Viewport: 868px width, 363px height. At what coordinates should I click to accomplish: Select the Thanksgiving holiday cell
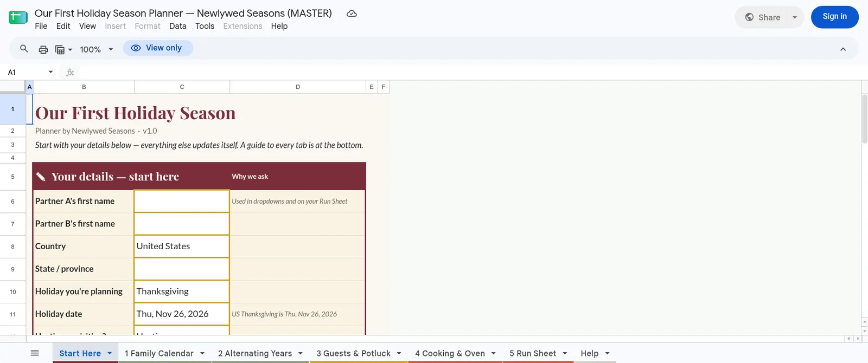(x=182, y=291)
